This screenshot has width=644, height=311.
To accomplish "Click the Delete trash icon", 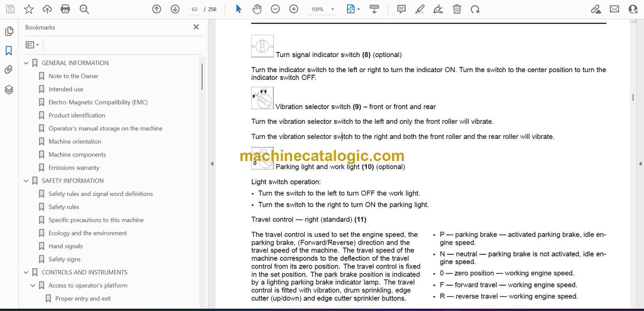I will tap(457, 9).
